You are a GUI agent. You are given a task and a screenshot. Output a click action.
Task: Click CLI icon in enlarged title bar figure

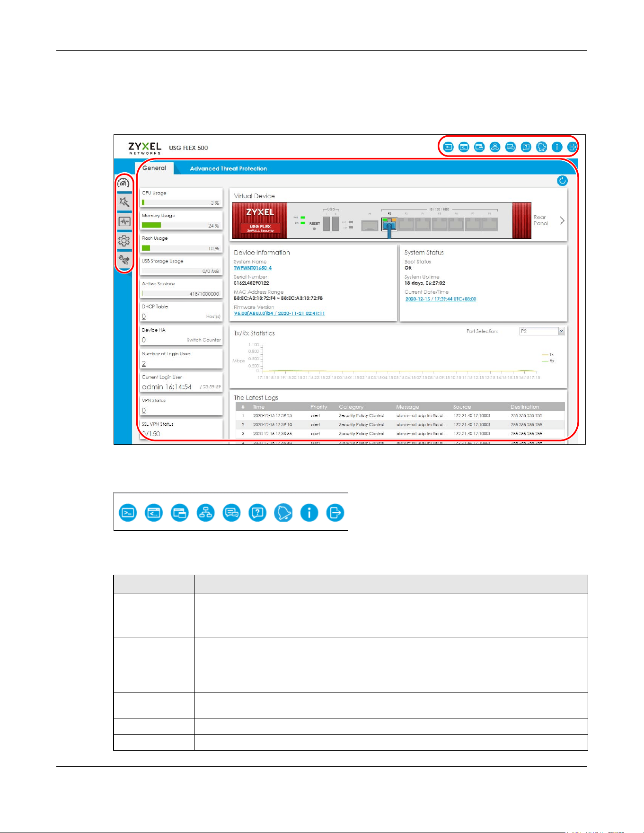click(x=154, y=513)
